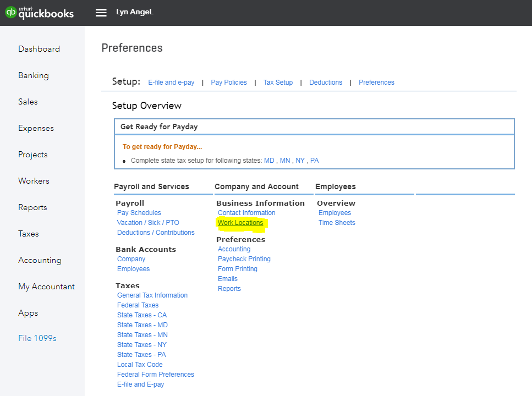Open Time Sheets under Overview
532x396 pixels.
tap(337, 222)
